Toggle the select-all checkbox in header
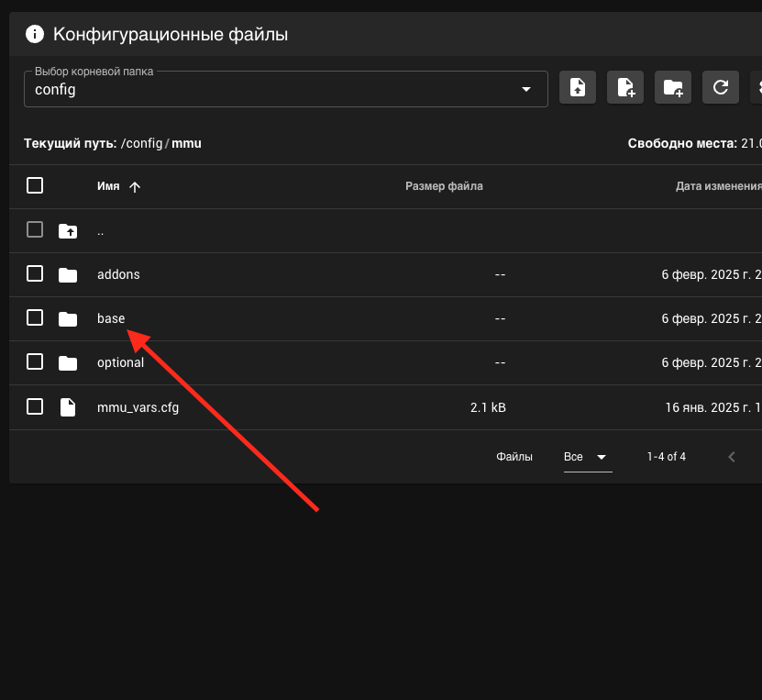Viewport: 762px width, 700px height. pos(35,185)
